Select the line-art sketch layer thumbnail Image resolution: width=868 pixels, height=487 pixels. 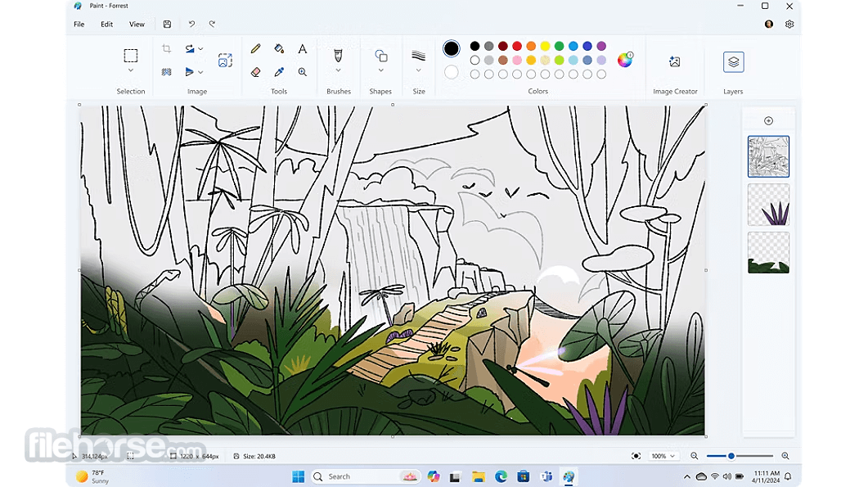point(768,157)
